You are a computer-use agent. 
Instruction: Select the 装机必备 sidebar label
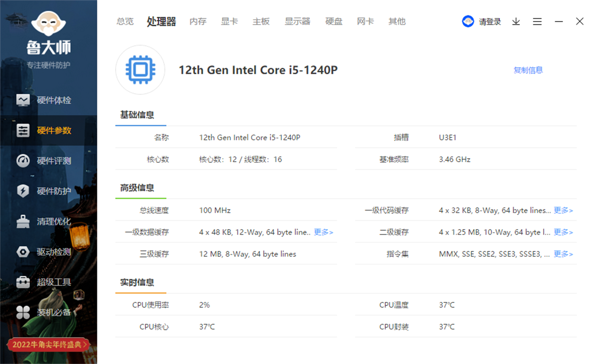click(x=54, y=312)
